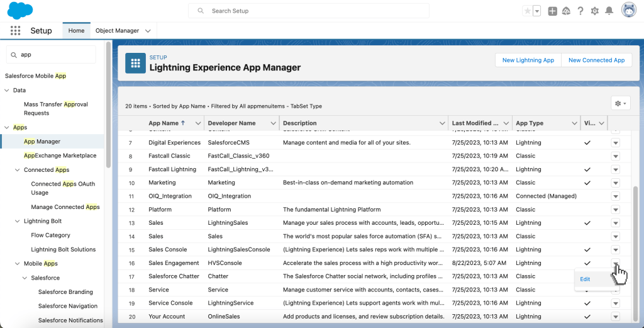This screenshot has width=644, height=328.
Task: Open row actions for Sales Console
Action: click(x=615, y=250)
